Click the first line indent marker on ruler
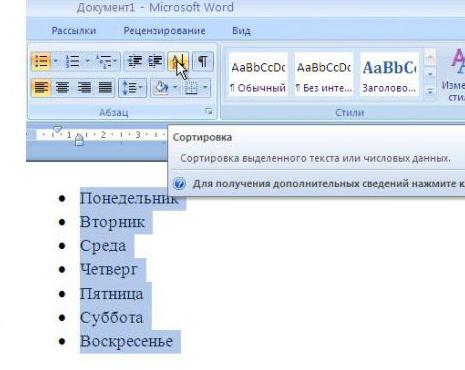This screenshot has width=465, height=370. pyautogui.click(x=58, y=129)
